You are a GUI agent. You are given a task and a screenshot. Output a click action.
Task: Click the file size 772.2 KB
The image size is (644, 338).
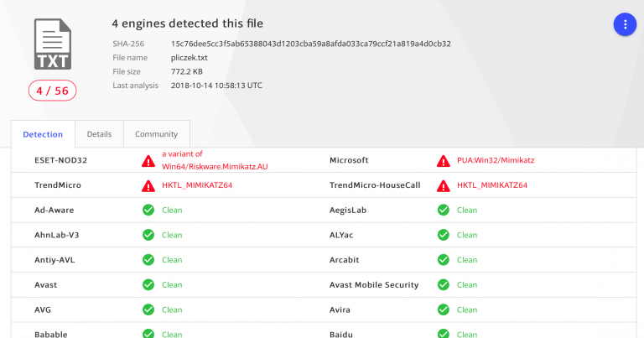187,71
